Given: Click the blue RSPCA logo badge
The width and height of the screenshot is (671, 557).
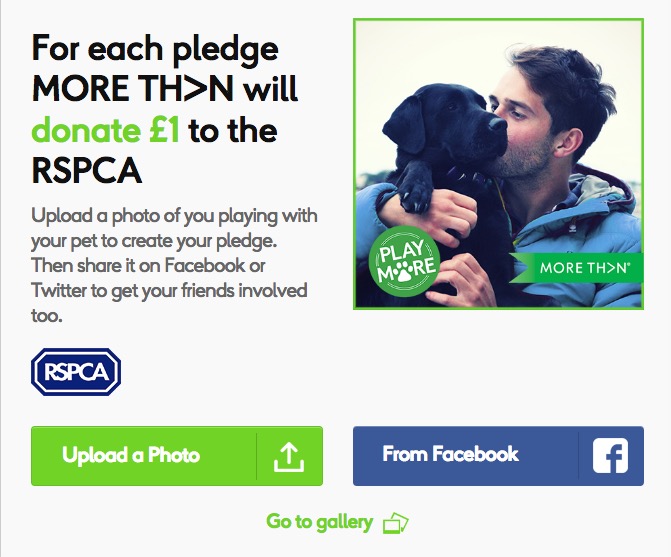Looking at the screenshot, I should pos(76,371).
